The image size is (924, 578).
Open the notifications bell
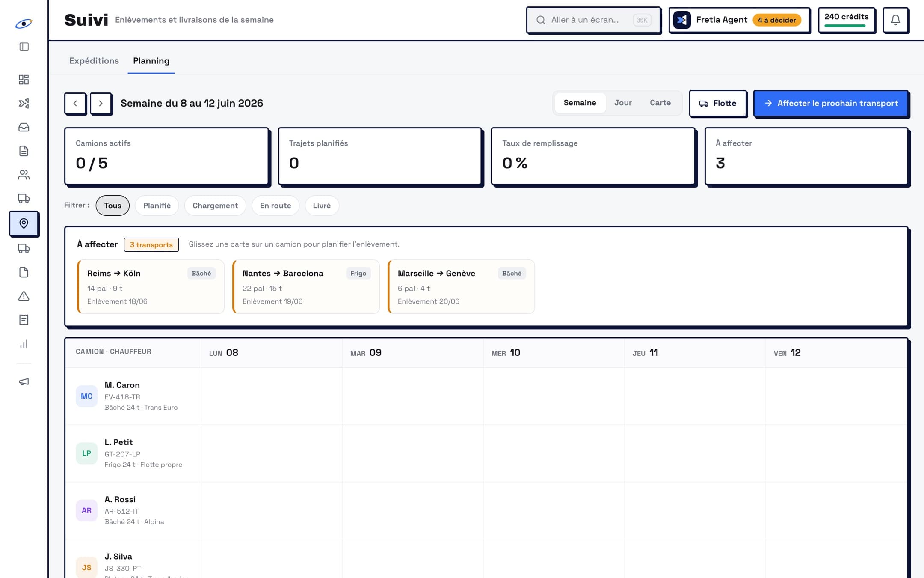[896, 20]
